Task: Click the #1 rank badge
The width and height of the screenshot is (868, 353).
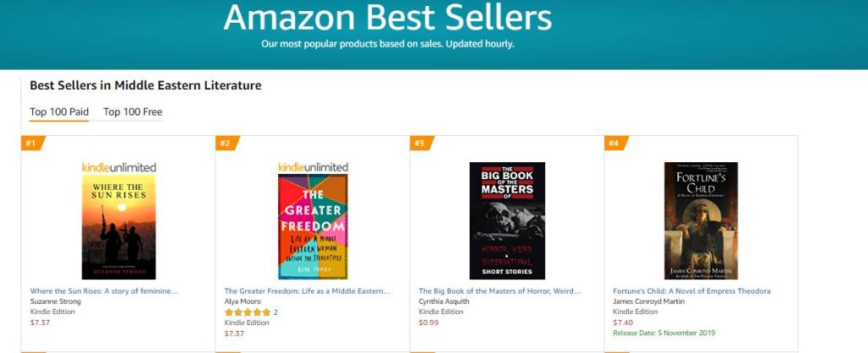Action: pos(31,143)
